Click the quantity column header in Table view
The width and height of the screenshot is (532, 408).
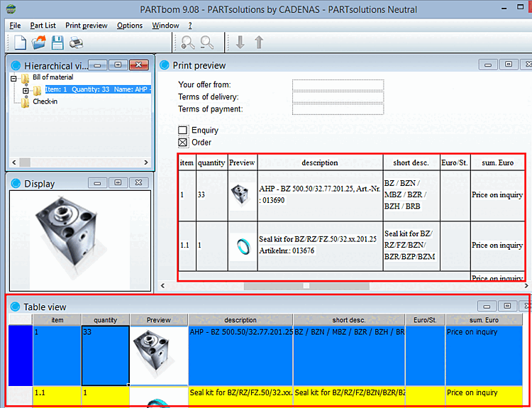click(x=105, y=320)
